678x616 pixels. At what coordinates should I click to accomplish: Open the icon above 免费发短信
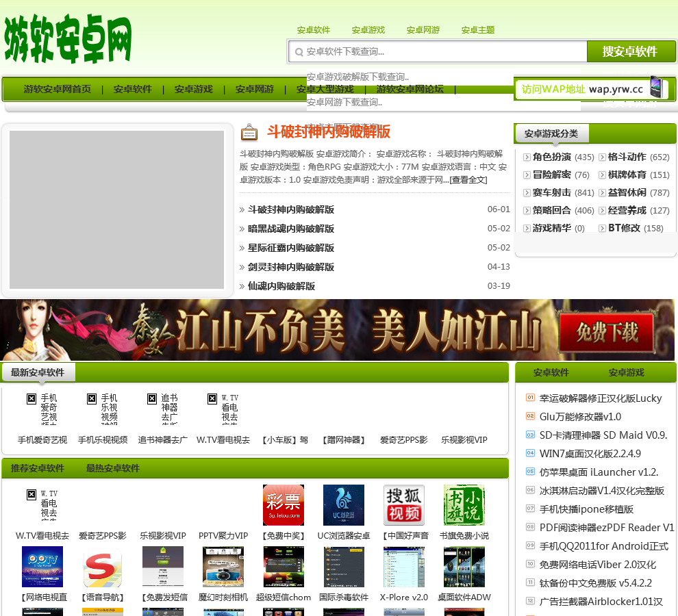tap(163, 566)
